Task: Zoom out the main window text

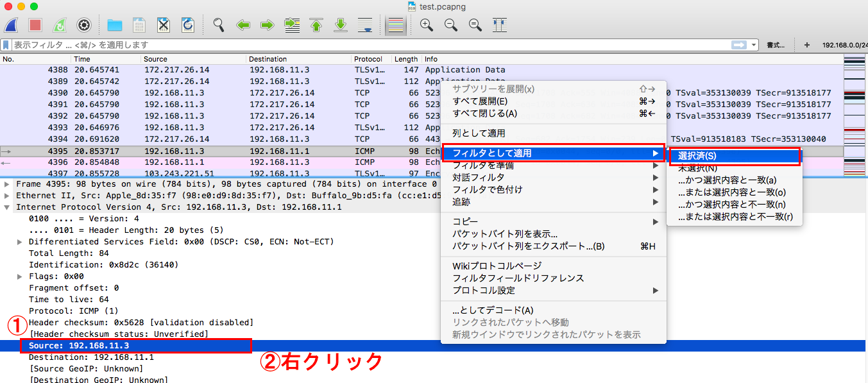Action: click(x=451, y=26)
